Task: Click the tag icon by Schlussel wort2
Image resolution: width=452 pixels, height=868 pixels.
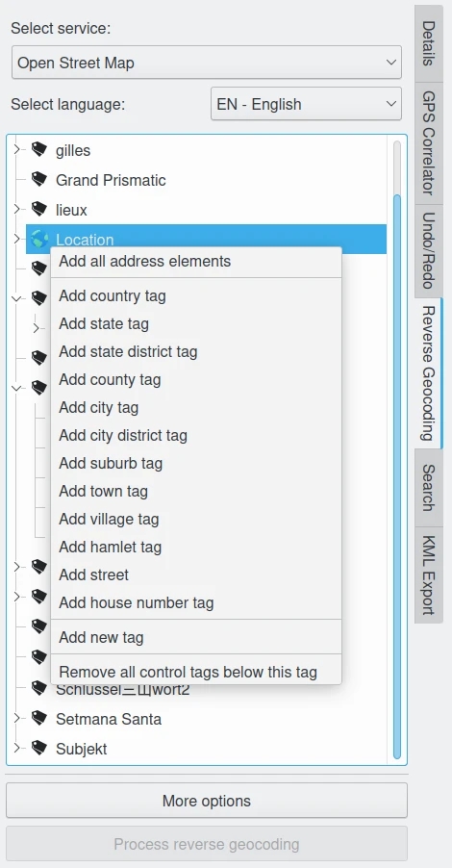Action: 38,689
